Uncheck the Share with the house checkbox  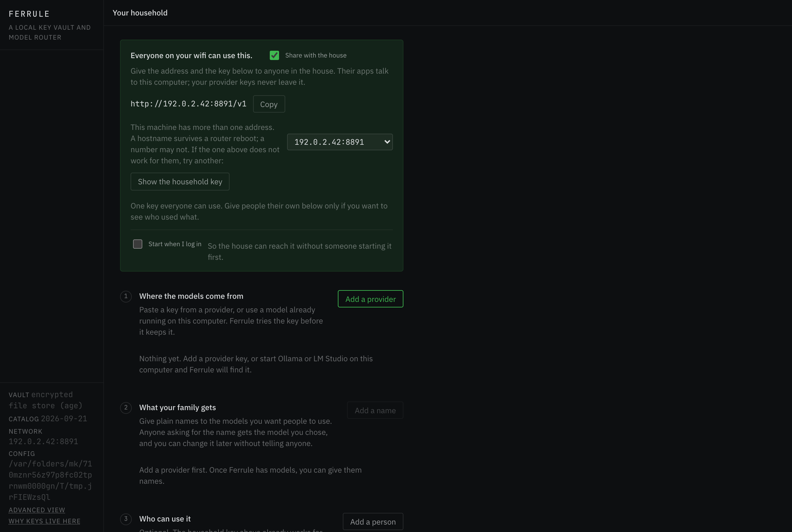(x=274, y=55)
